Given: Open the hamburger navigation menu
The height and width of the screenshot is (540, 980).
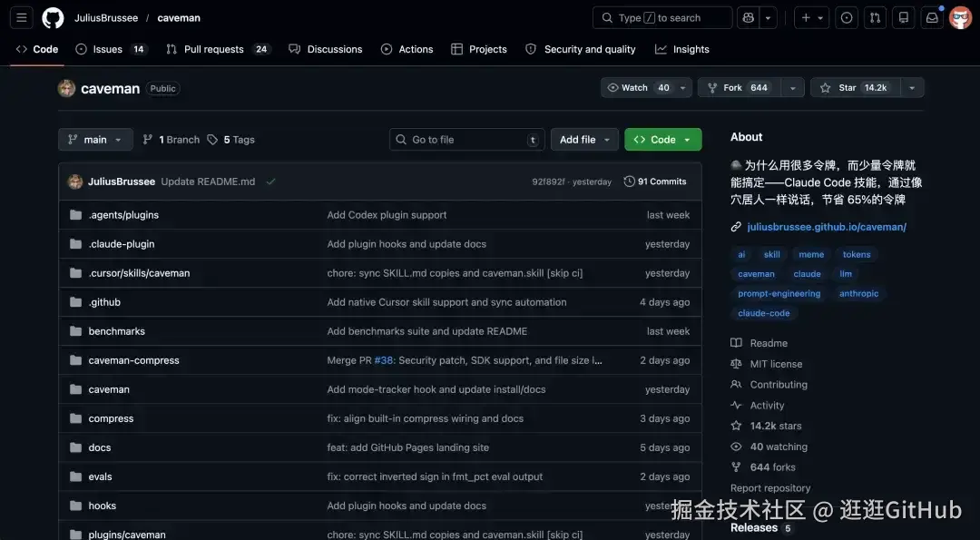Looking at the screenshot, I should click(x=21, y=18).
